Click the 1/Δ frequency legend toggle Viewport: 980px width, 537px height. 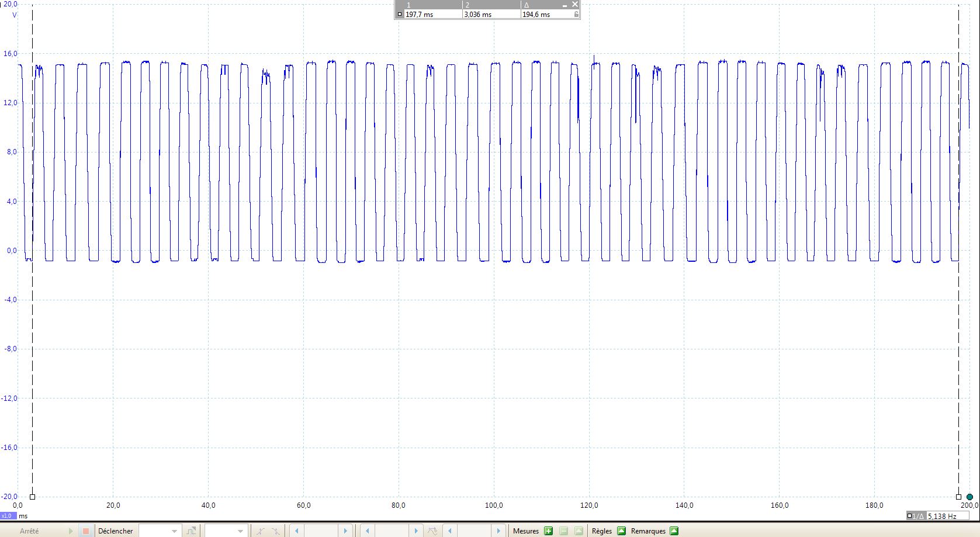[915, 516]
